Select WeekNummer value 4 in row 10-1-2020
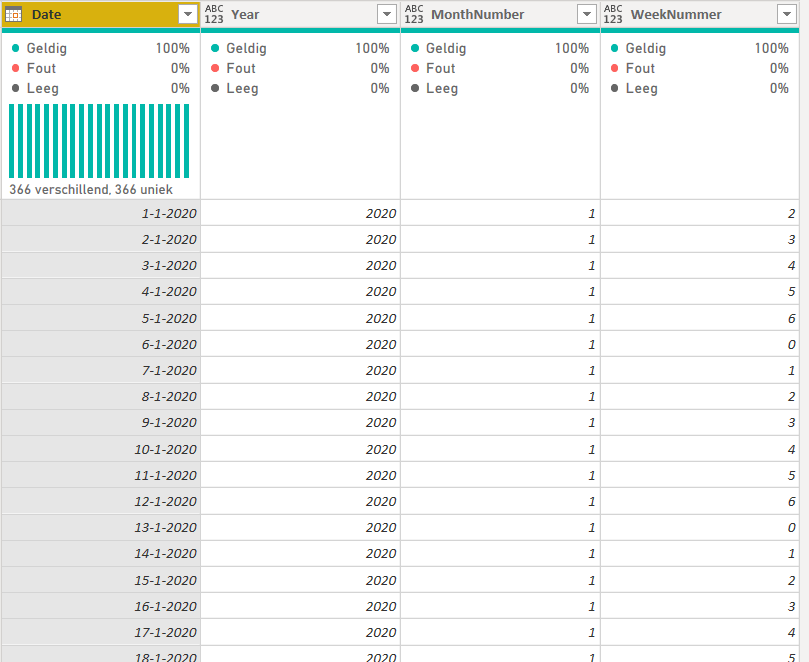 700,449
